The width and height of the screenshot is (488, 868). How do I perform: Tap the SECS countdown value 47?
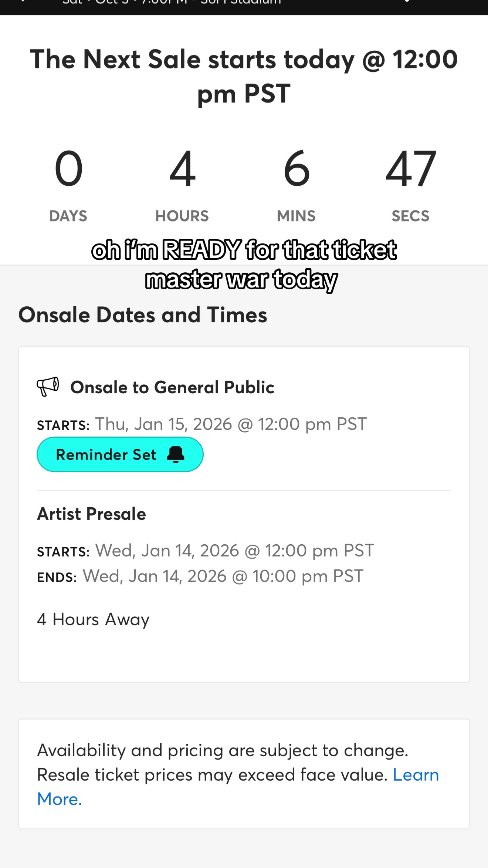(411, 169)
